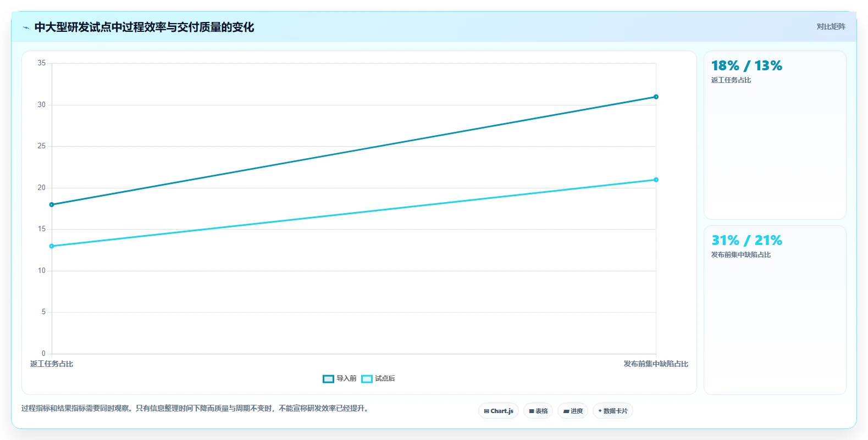Click the x-axis label 发布前集中缺陷占比
Screen dimensions: 868x440
point(656,364)
